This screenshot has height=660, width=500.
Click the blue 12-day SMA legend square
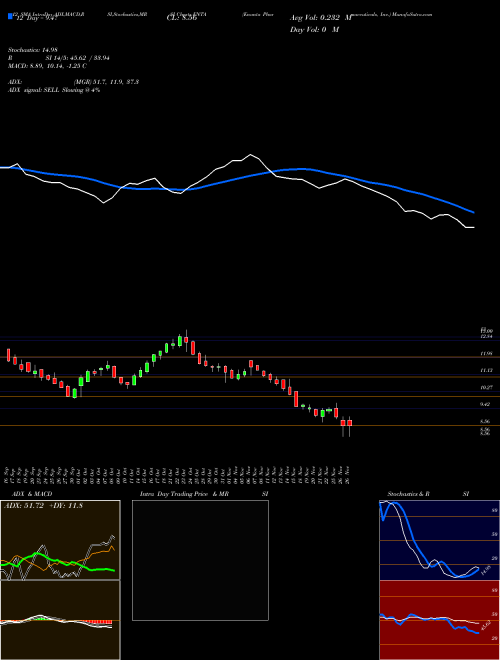[x=10, y=16]
